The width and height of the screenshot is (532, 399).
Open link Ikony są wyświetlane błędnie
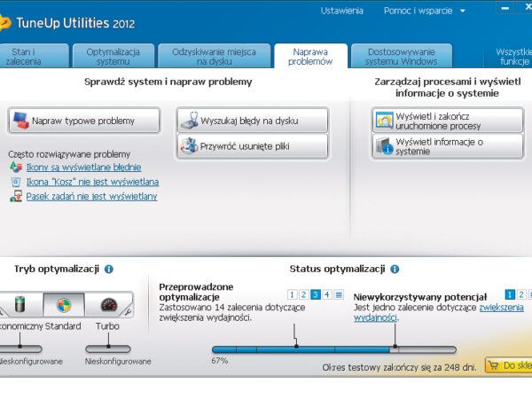click(83, 167)
